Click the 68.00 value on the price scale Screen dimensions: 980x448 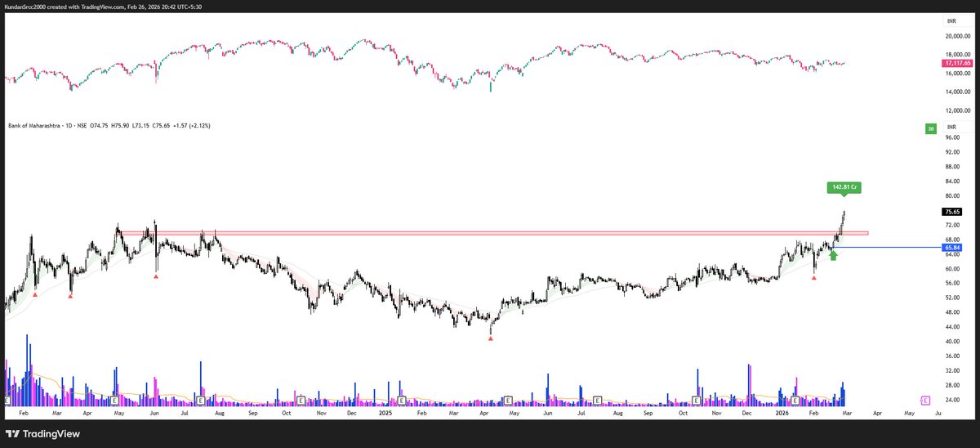(x=952, y=240)
